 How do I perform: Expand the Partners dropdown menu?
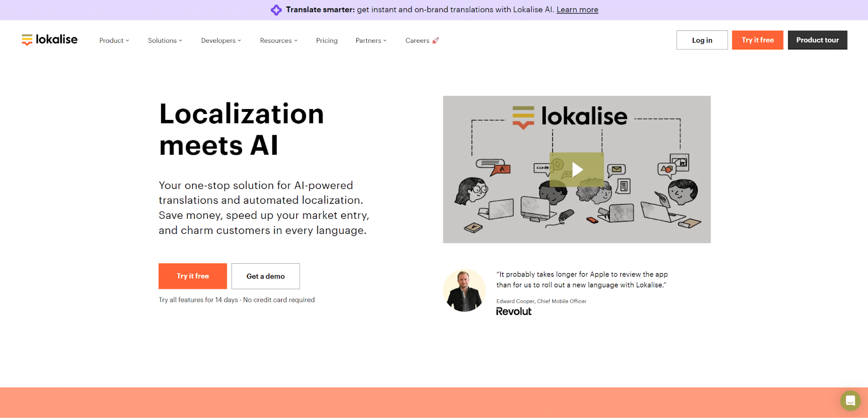[x=371, y=41]
